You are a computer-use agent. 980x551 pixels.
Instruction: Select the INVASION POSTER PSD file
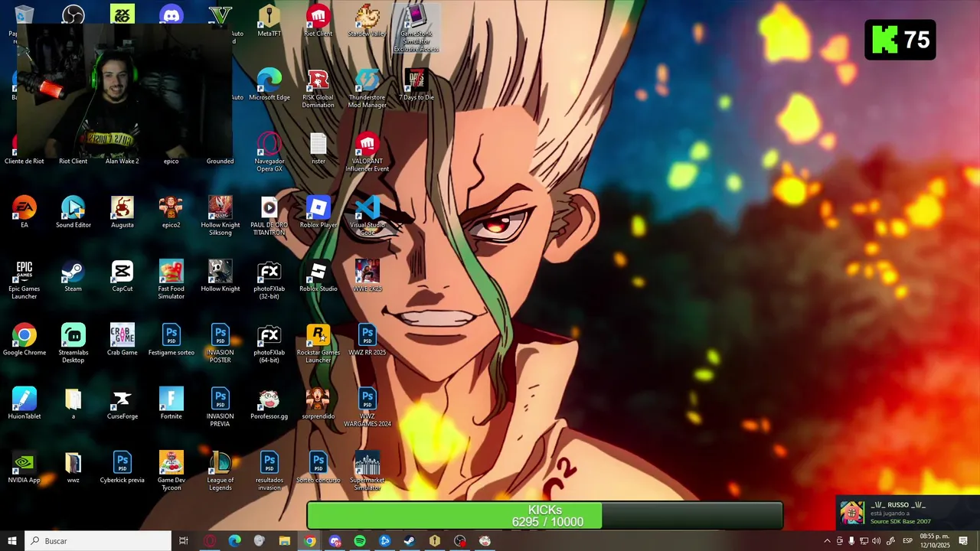(x=220, y=344)
